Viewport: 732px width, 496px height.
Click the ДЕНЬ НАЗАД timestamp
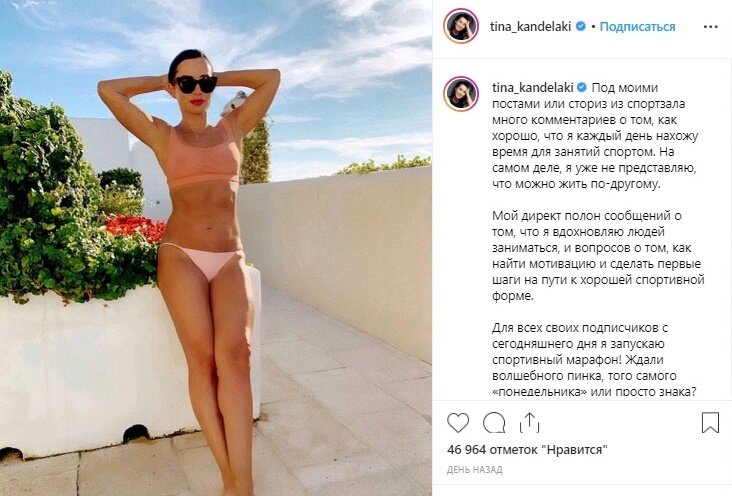coord(474,469)
